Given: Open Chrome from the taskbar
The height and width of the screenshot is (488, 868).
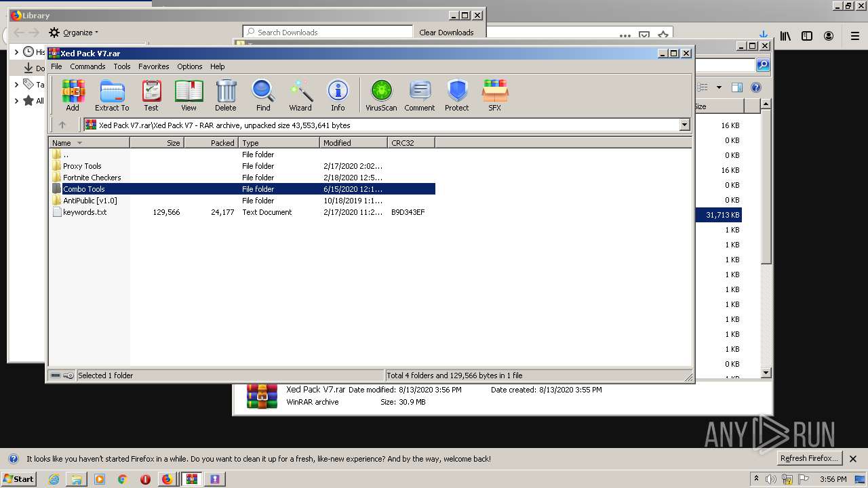Looking at the screenshot, I should click(123, 479).
